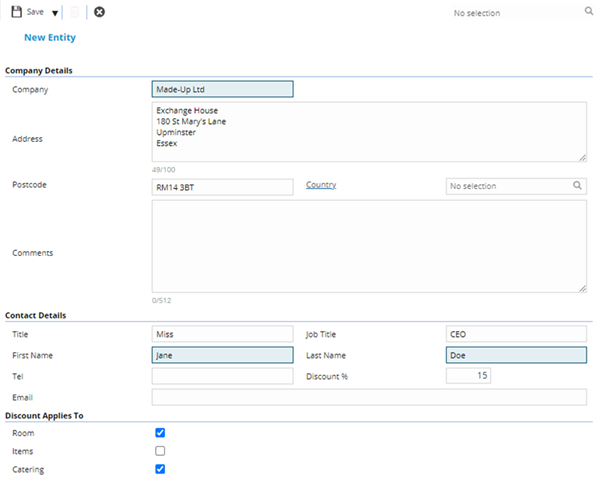
Task: Click into the empty Tel field
Action: [x=222, y=376]
